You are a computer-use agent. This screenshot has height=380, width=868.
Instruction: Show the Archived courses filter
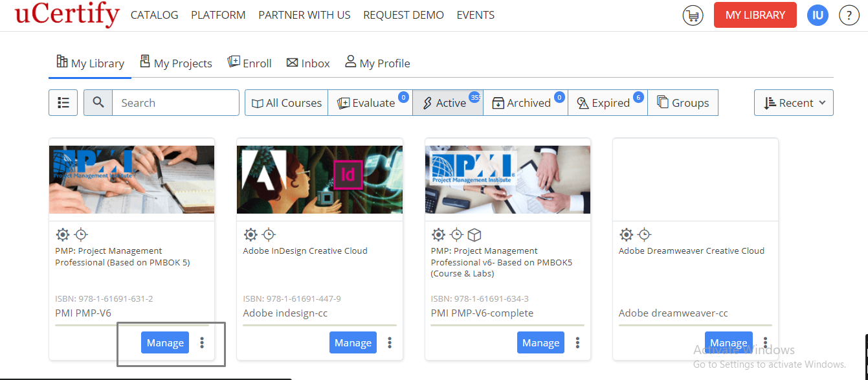pyautogui.click(x=526, y=102)
